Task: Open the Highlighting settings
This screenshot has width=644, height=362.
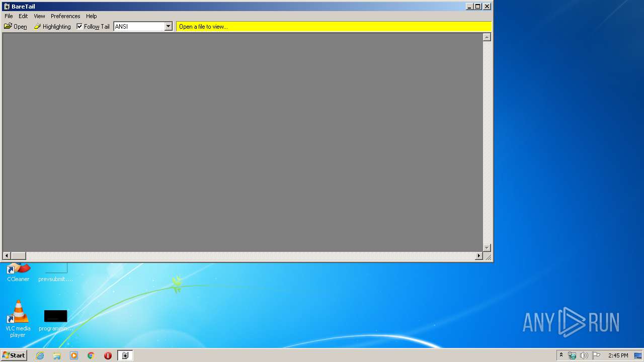Action: [x=52, y=26]
